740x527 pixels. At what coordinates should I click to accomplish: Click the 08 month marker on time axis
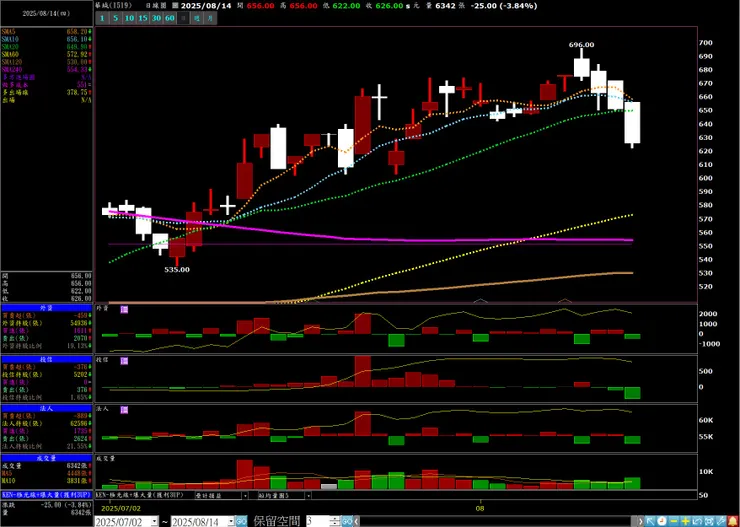coord(480,509)
